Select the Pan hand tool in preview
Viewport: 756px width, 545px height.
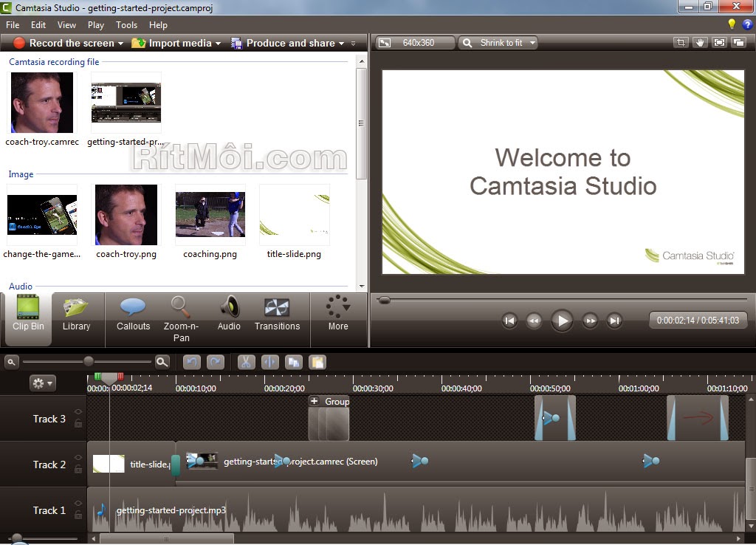click(x=700, y=42)
